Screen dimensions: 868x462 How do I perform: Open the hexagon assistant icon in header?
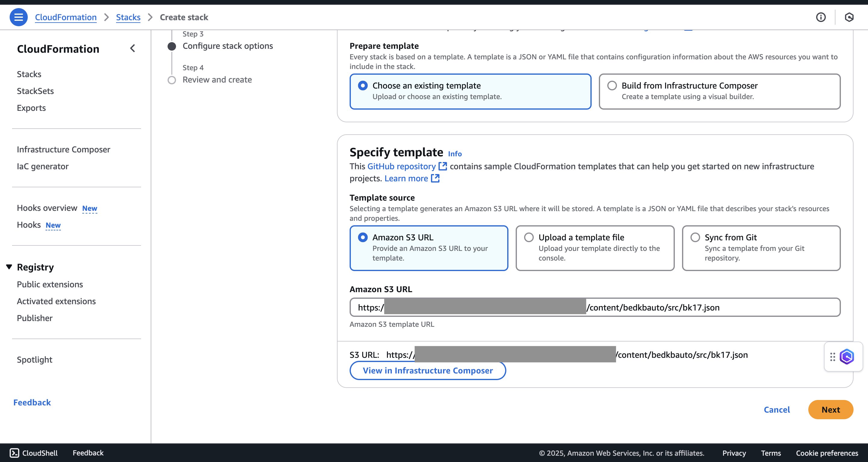(849, 17)
